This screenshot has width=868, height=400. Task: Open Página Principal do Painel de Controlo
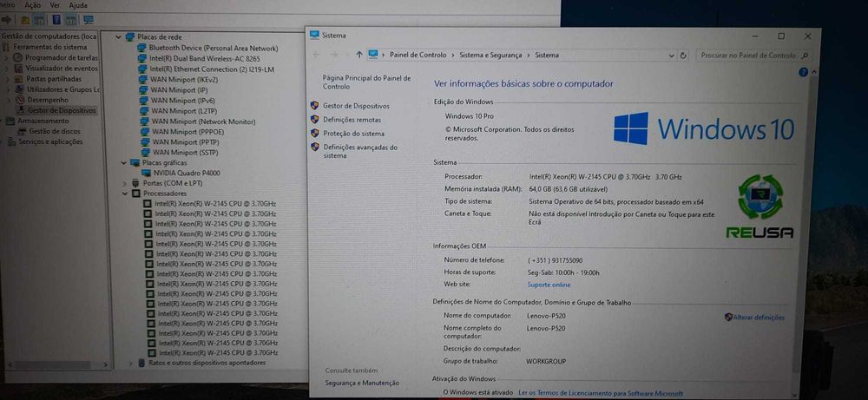[367, 82]
